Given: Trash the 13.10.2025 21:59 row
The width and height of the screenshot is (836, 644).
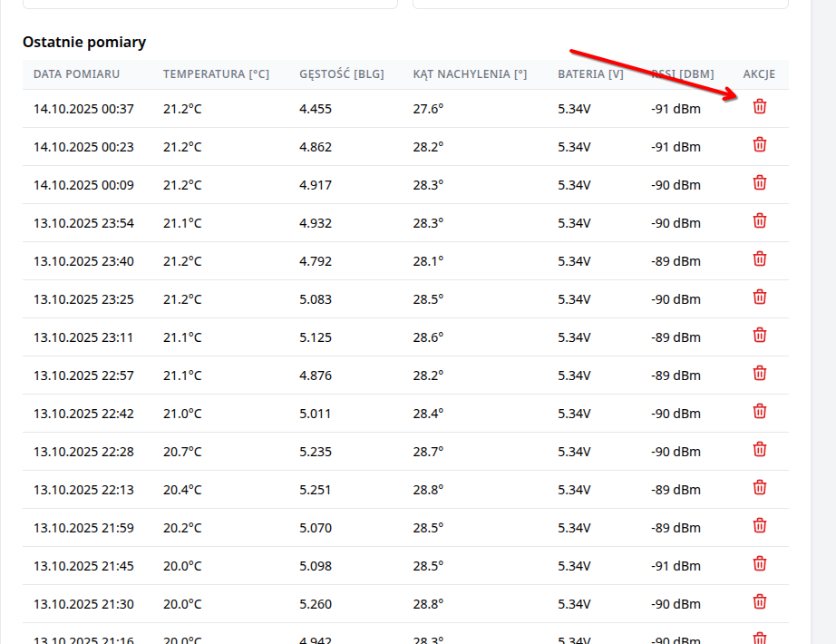Looking at the screenshot, I should [x=760, y=526].
